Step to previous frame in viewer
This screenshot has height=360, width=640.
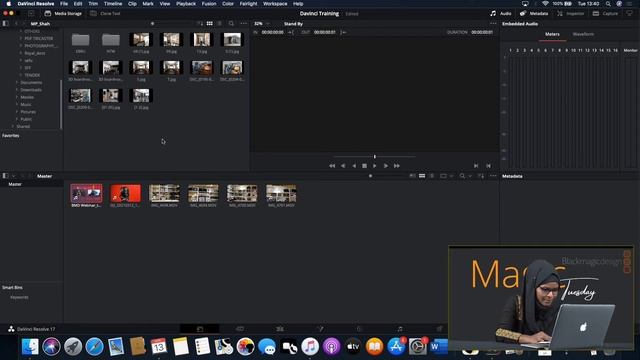point(343,166)
